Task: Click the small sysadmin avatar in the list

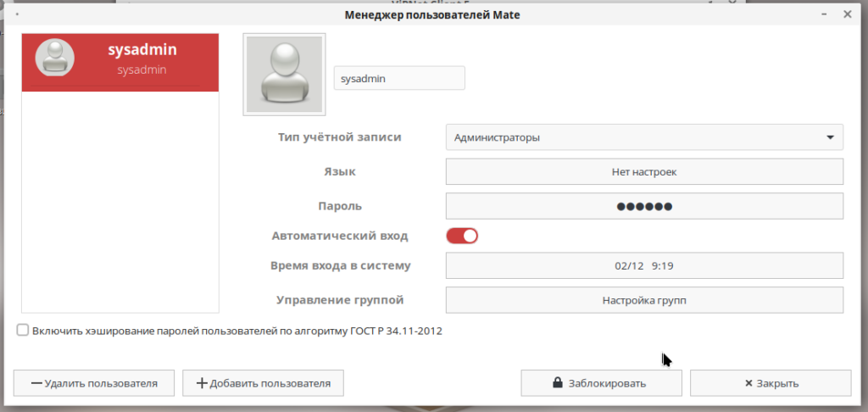Action: (x=55, y=58)
